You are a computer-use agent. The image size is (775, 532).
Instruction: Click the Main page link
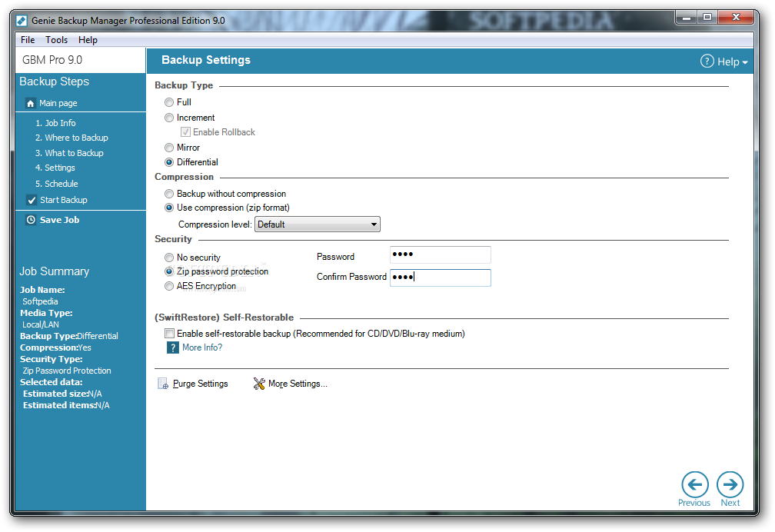coord(58,103)
